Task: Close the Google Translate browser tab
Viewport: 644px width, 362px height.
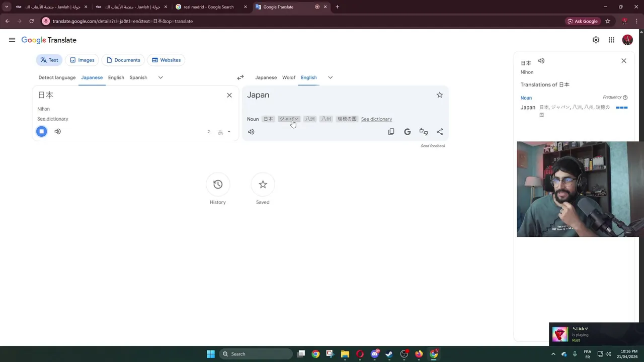Action: coord(325,7)
